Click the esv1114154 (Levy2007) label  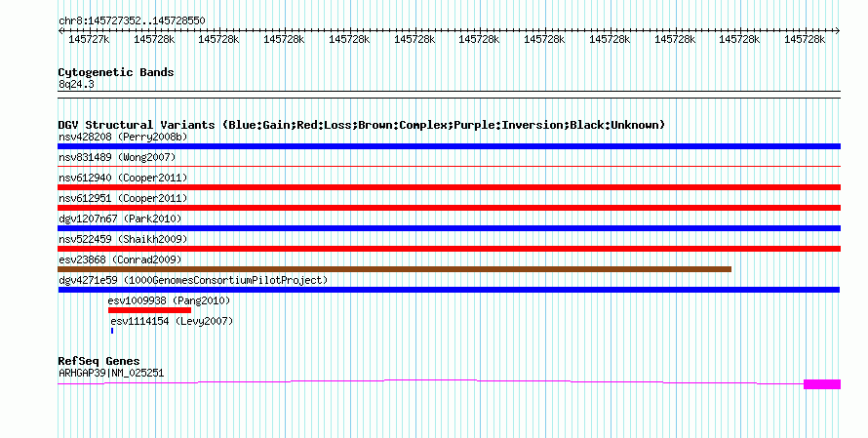[172, 321]
